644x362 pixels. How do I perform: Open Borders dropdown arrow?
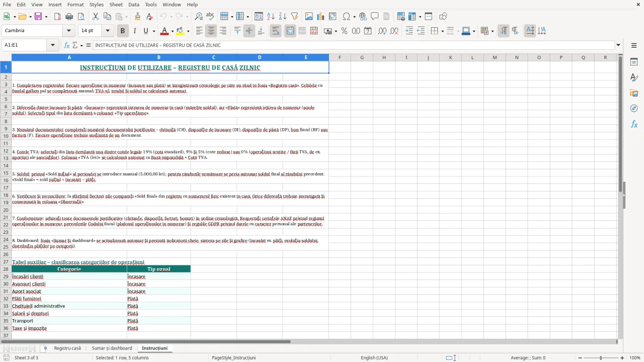(x=442, y=31)
